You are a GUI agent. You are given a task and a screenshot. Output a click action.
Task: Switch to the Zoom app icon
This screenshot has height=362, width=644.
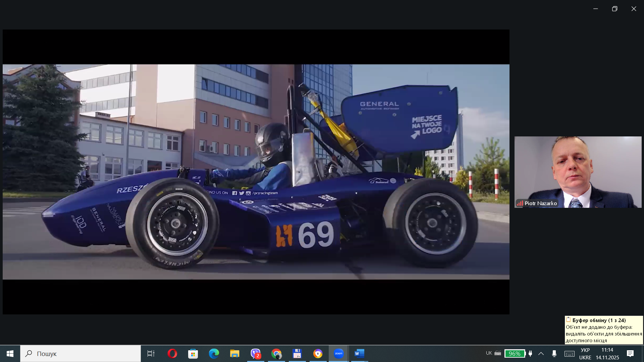click(338, 354)
